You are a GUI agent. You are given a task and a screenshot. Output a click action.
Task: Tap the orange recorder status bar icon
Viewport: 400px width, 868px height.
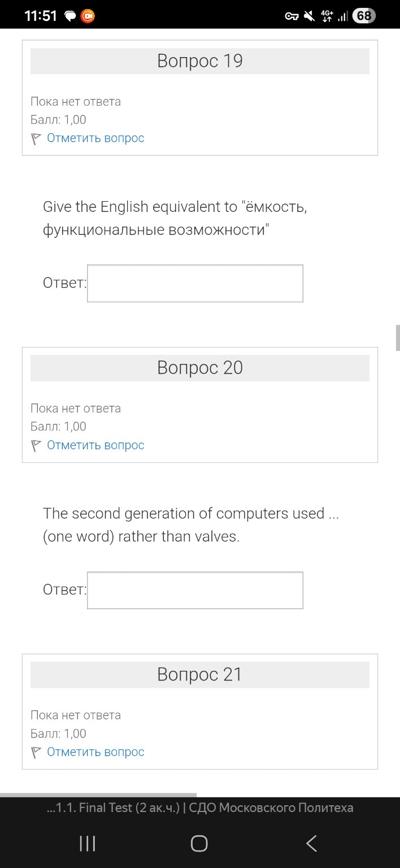[x=88, y=16]
